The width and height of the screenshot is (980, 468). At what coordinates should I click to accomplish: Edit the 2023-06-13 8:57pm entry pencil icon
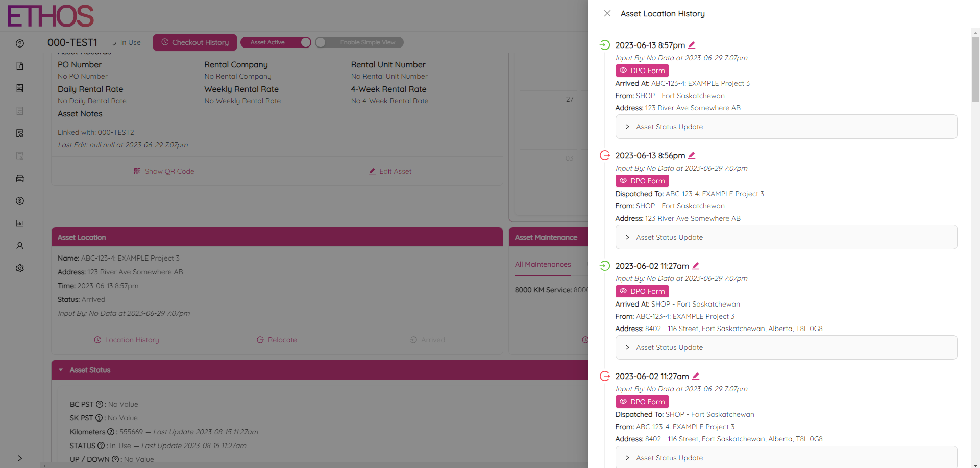692,45
